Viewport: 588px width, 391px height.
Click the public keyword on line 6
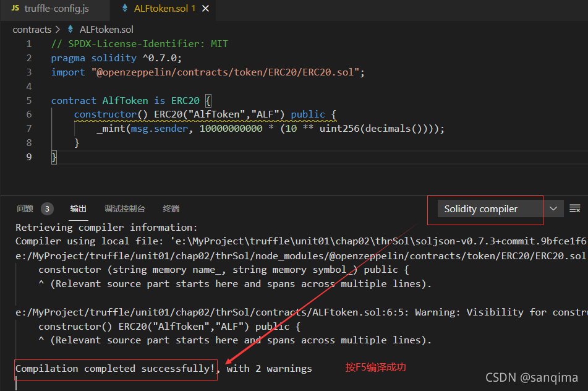[308, 114]
